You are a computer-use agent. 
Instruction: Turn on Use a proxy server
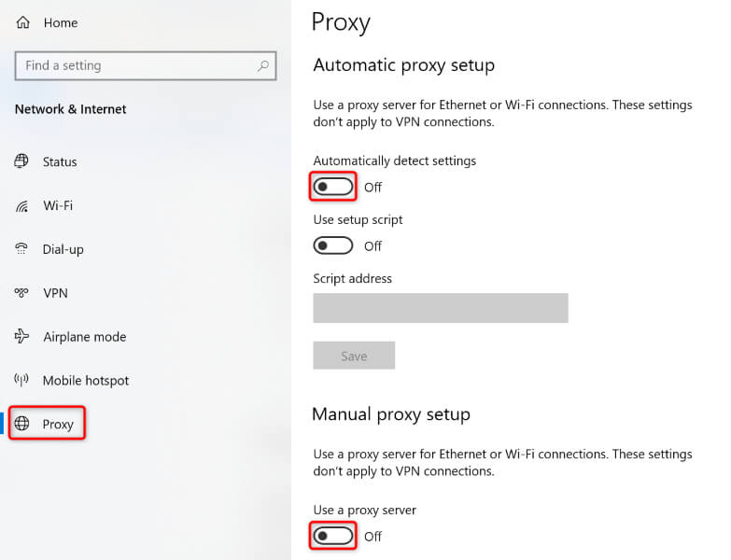[x=333, y=537]
